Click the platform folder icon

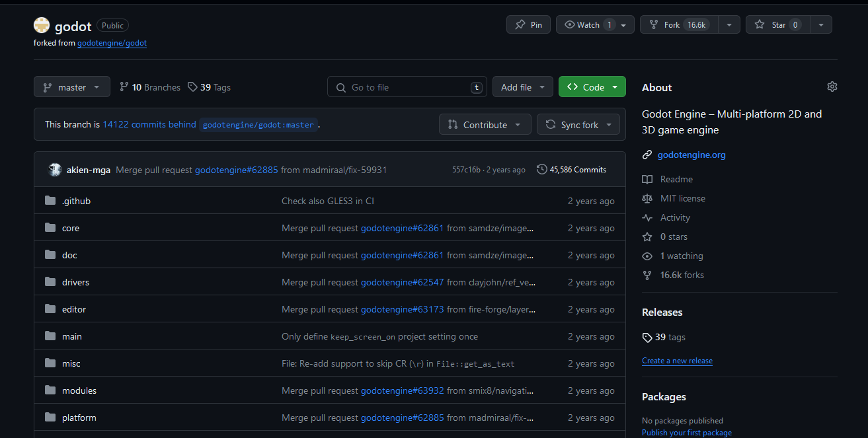tap(50, 418)
